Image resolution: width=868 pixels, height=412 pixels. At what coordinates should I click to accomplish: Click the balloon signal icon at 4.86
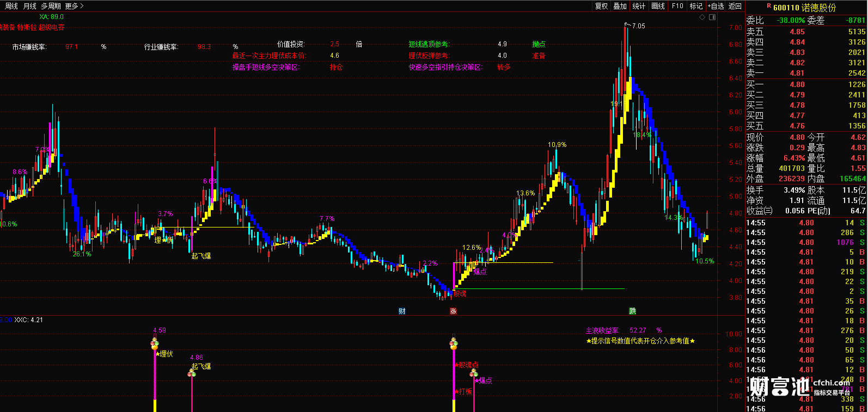192,372
